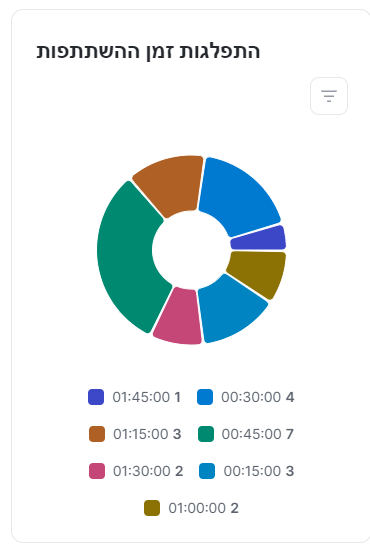This screenshot has height=547, width=370.
Task: Click the brown 01:15:00 legend swatch
Action: tap(97, 434)
